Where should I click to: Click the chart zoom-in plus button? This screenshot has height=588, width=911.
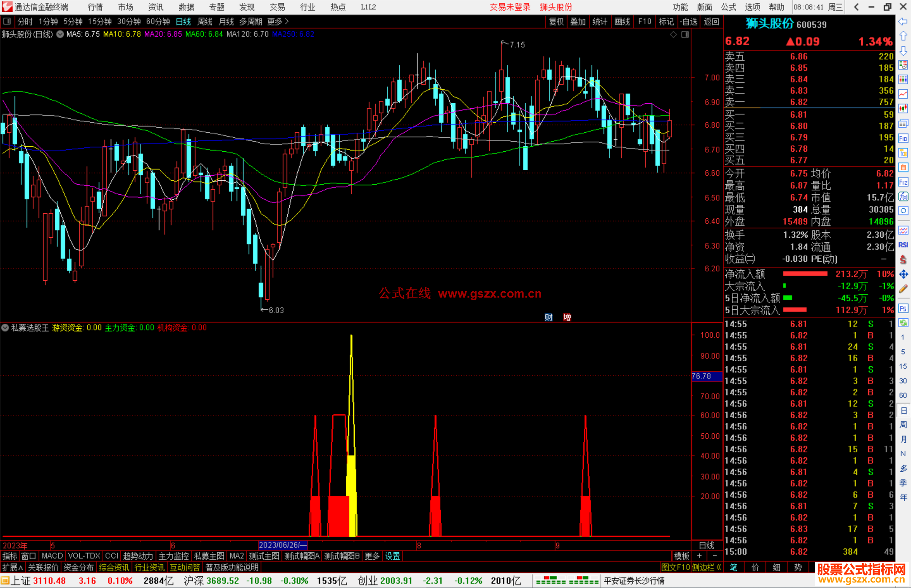699,556
